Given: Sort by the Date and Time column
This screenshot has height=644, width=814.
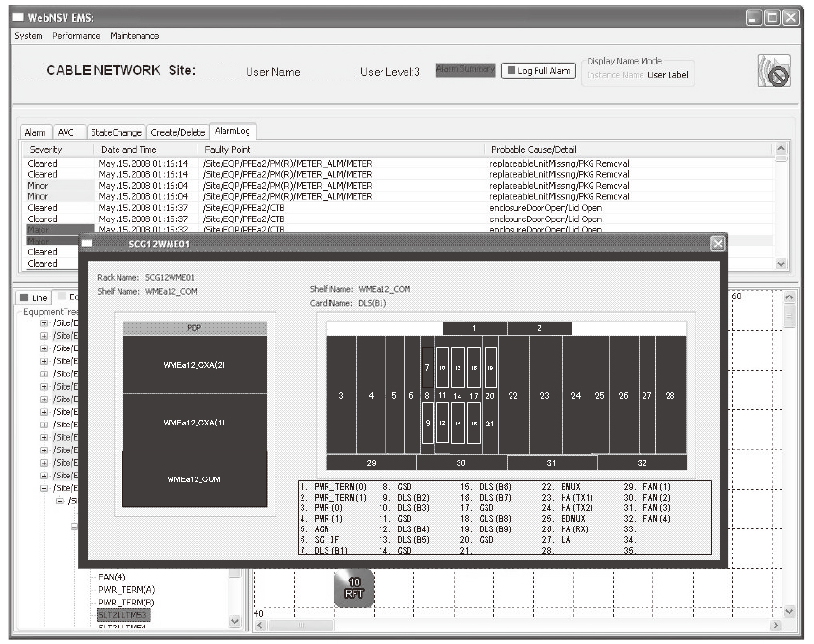Looking at the screenshot, I should 145,149.
